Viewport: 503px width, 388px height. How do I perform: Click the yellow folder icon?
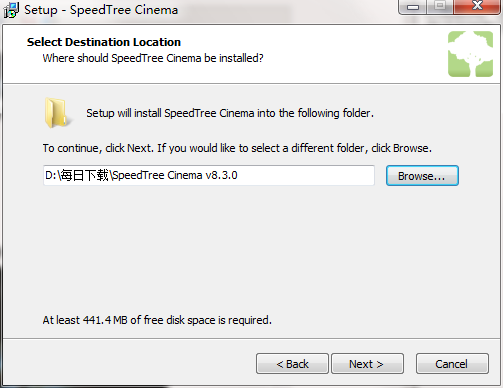[x=56, y=113]
